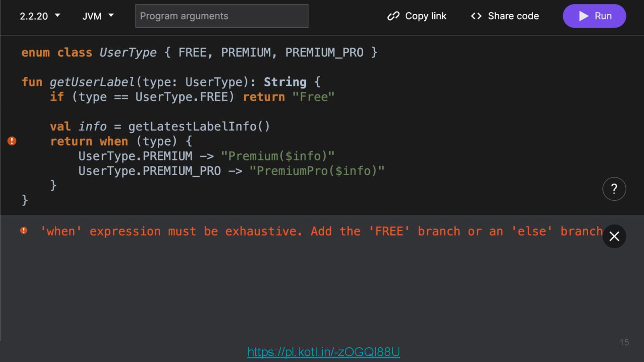Open the pl.kotl.in playground link
The image size is (644, 362).
(x=323, y=352)
